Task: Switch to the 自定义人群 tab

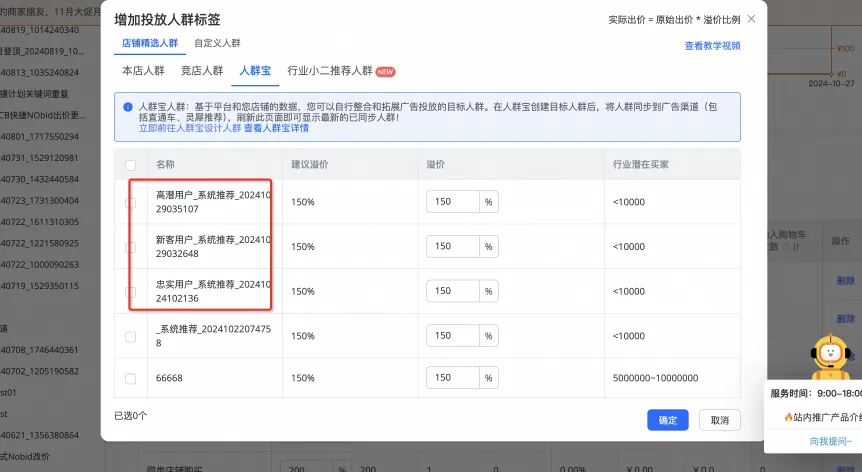Action: coord(217,43)
